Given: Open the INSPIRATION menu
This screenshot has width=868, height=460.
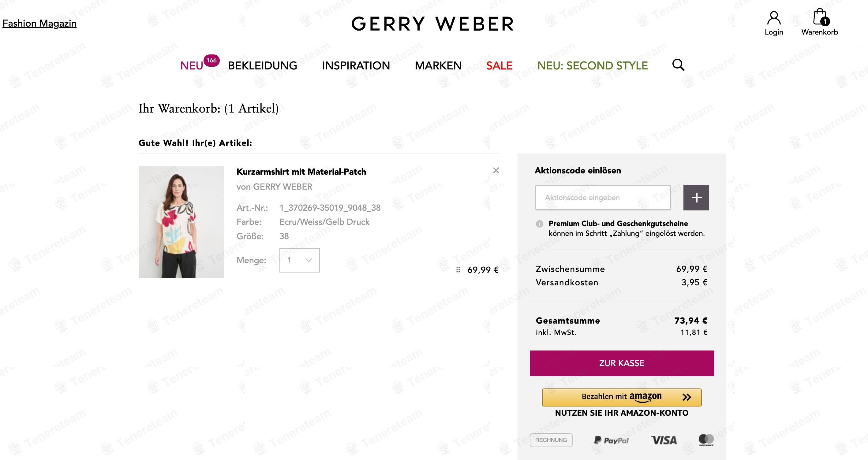Looking at the screenshot, I should point(355,66).
